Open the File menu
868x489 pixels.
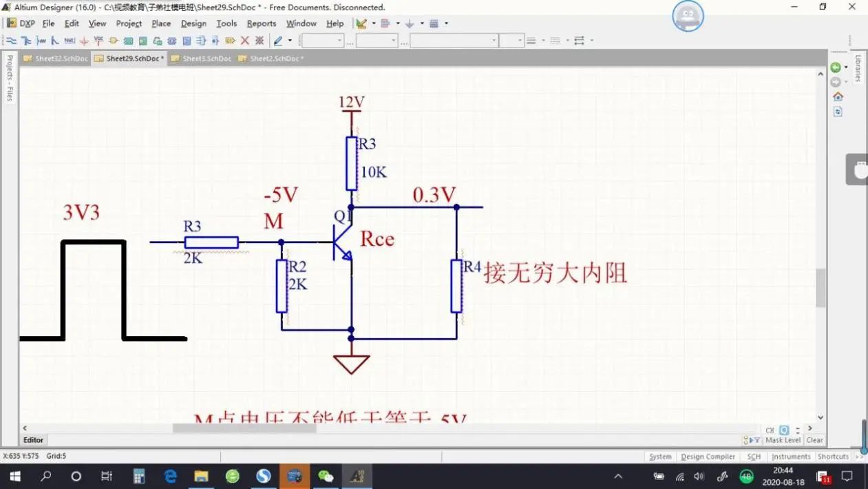click(x=48, y=23)
